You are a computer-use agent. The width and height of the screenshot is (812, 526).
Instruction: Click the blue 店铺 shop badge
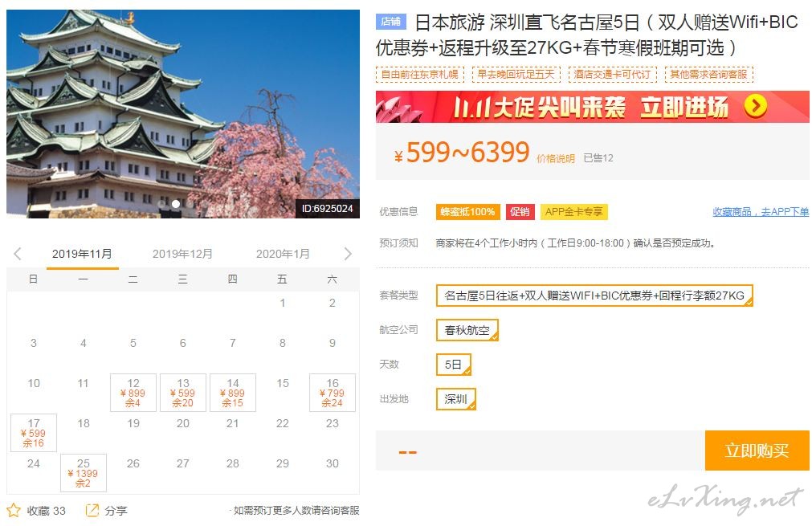click(391, 21)
